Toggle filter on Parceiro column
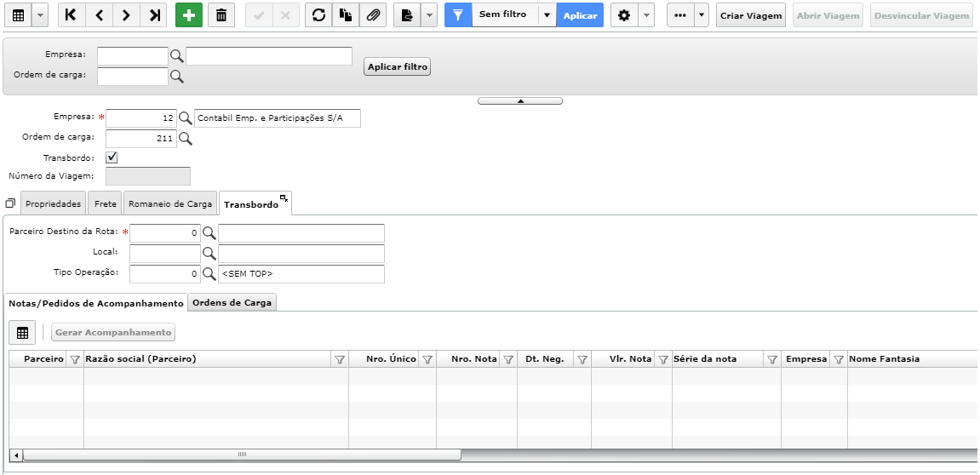This screenshot has width=980, height=475. pos(75,359)
